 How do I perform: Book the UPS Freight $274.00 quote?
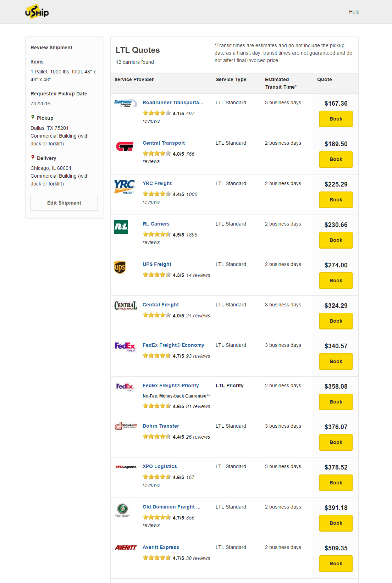pos(336,281)
